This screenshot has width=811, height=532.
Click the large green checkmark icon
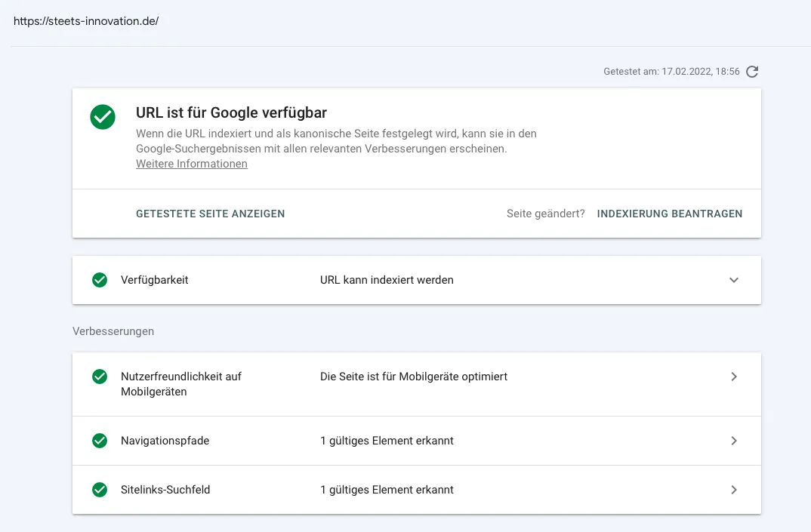click(103, 117)
